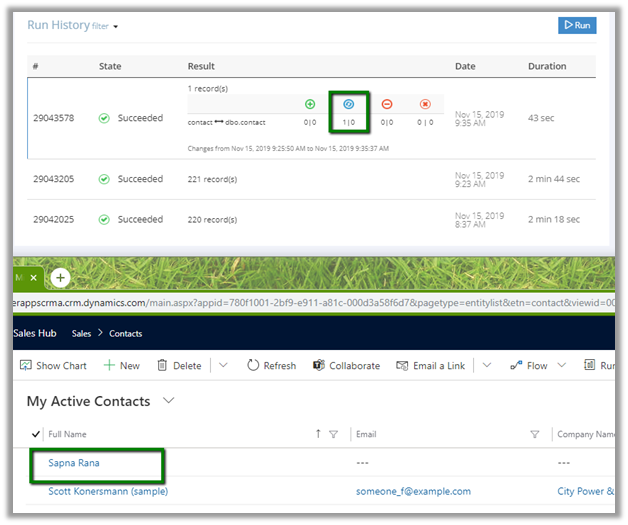Click the green added-records plus icon
The image size is (628, 525).
310,104
